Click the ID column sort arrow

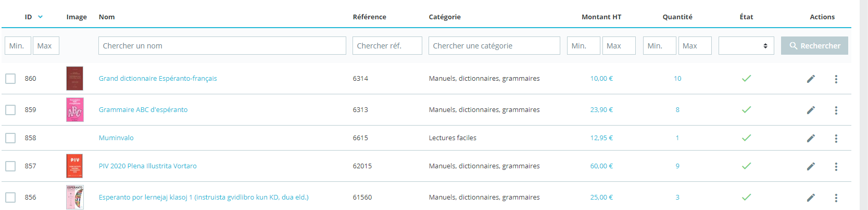coord(40,17)
